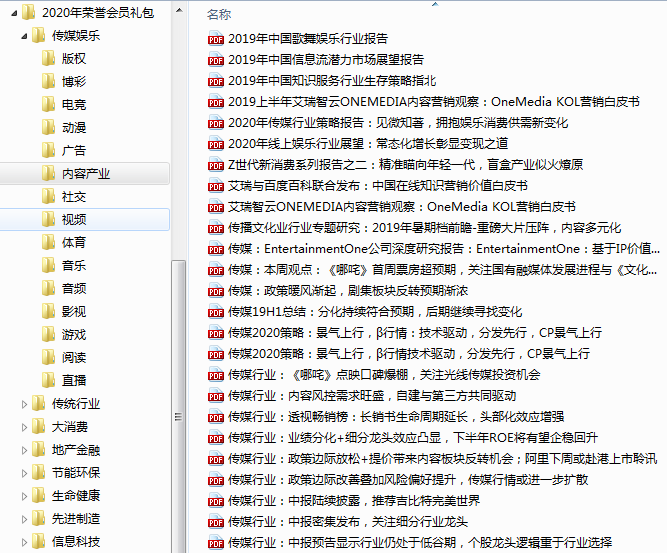Click PDF icon of 2020年线上娱乐行业展望
This screenshot has width=667, height=553.
coord(216,143)
